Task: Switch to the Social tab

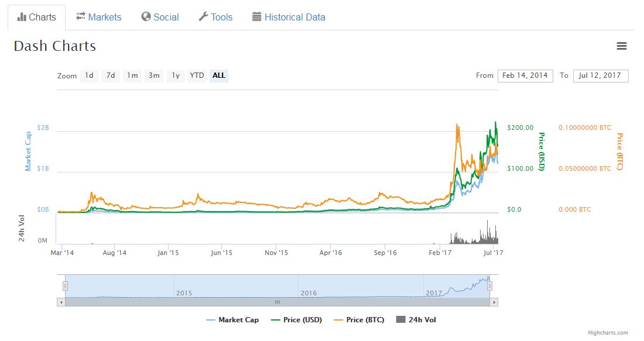Action: coord(160,17)
